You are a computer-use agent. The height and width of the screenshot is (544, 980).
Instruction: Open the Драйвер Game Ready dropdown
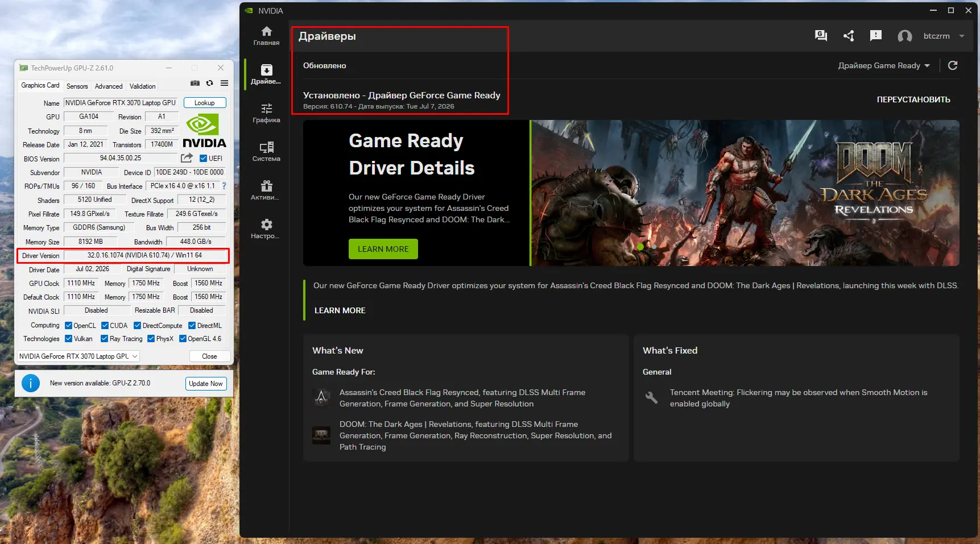[884, 65]
